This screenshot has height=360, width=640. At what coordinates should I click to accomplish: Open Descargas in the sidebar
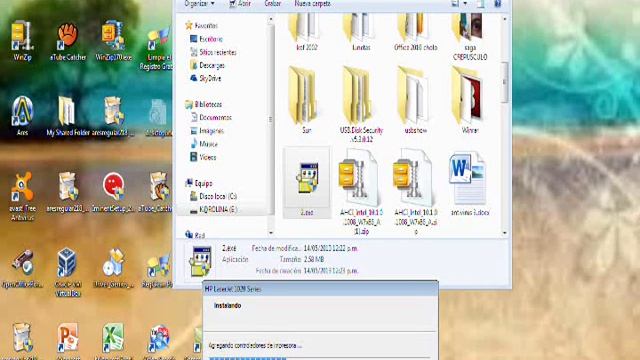[207, 65]
